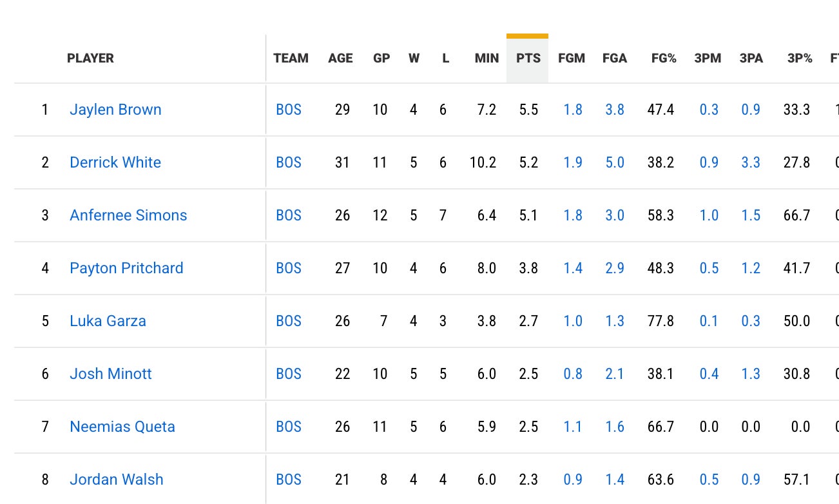
Task: Open BOS team link in Jaylen Brown row
Action: pyautogui.click(x=289, y=110)
